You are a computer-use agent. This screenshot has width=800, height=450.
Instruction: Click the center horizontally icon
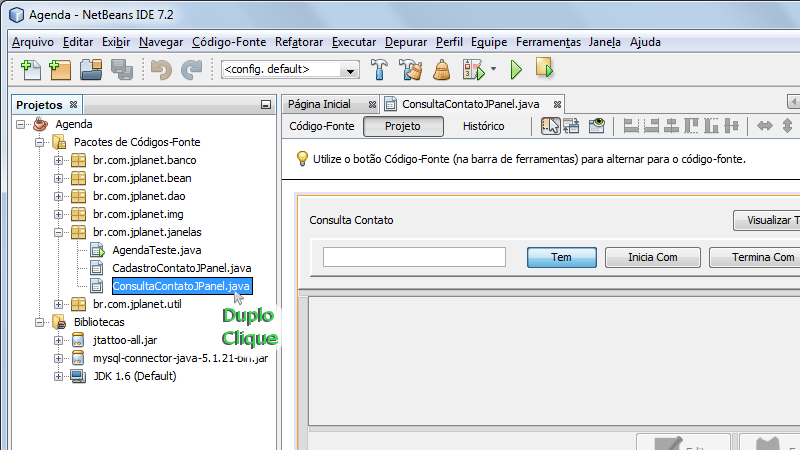[671, 126]
